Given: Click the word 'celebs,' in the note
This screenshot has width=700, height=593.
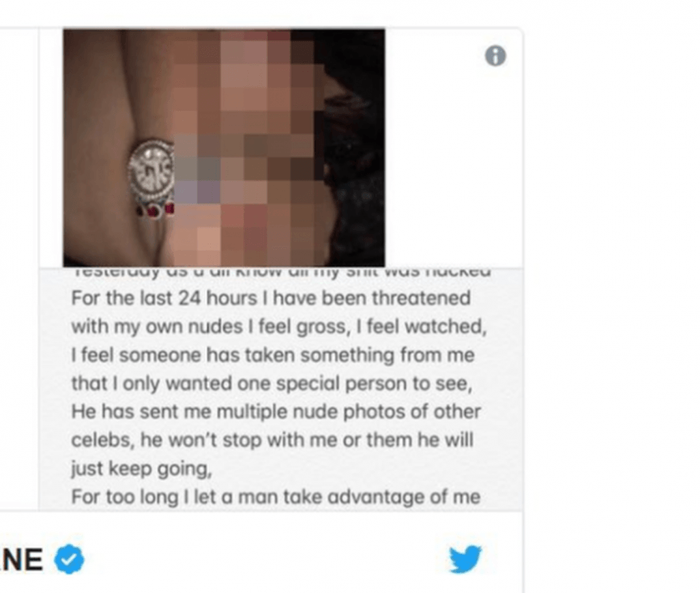Looking at the screenshot, I should click(x=103, y=440).
